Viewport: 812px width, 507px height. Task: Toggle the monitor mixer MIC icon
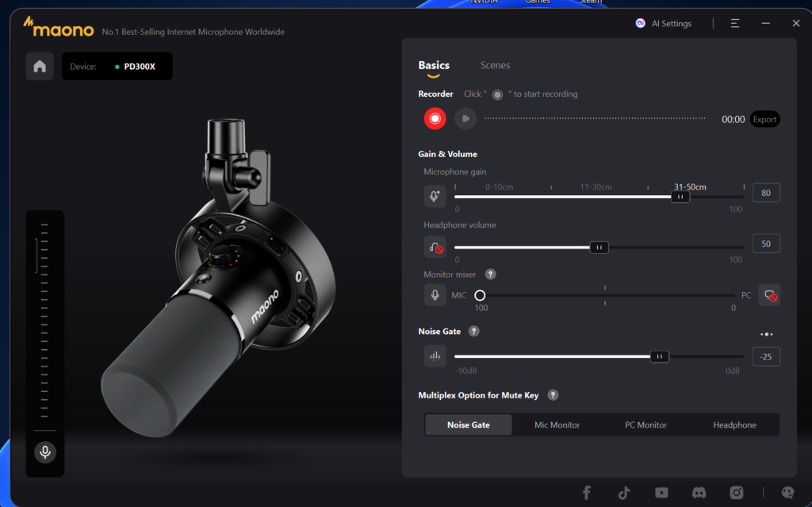click(435, 295)
